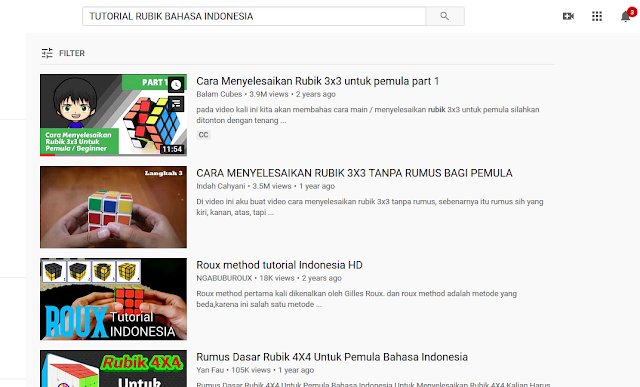Click description starting 'Roux method pertama kali'
Viewport: 640px width, 387px height.
pos(356,298)
